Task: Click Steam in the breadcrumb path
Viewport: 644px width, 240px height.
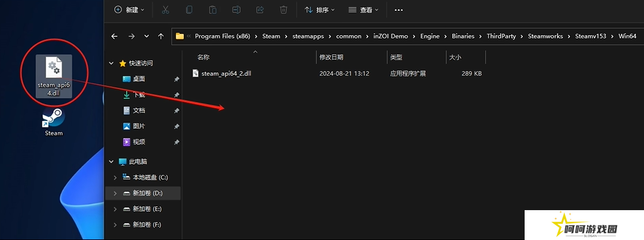Action: (x=271, y=36)
